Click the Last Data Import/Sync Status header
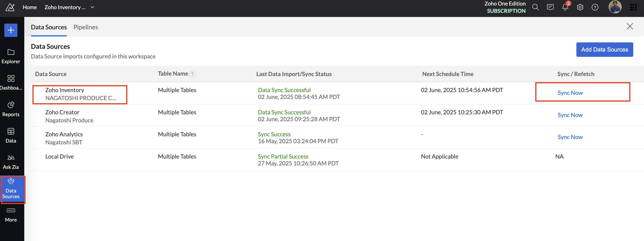Screen dimensions: 644x241 click(294, 74)
